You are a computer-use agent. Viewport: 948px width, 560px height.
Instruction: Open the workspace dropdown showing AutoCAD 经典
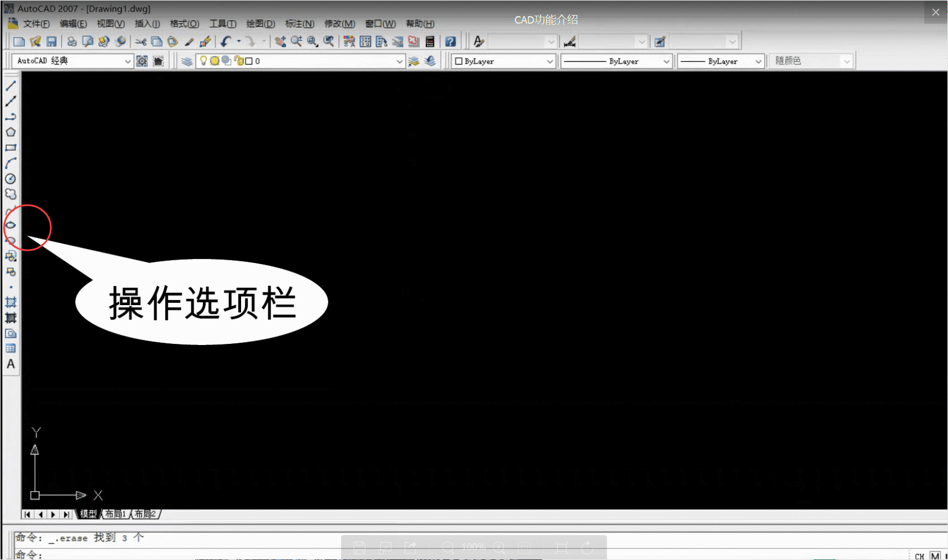point(127,61)
